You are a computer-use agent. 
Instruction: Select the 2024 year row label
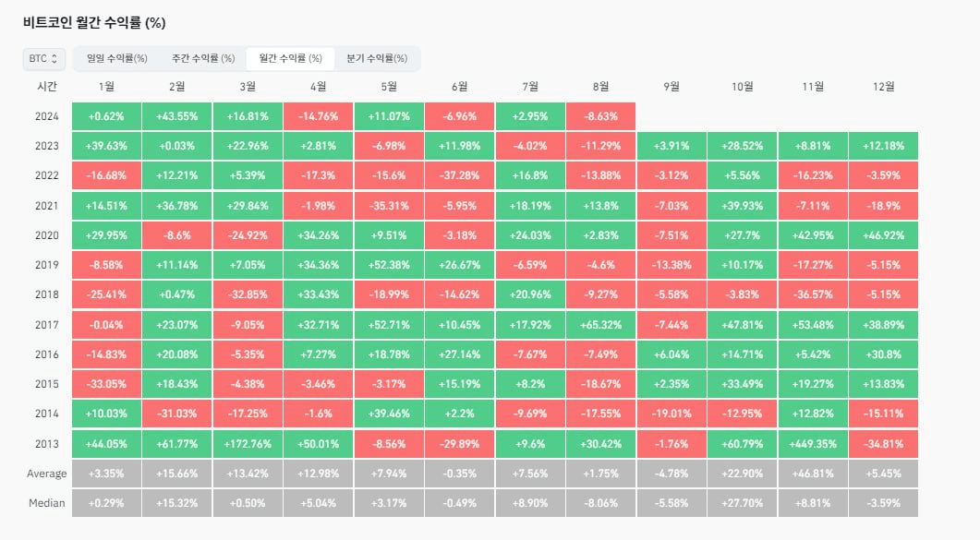[46, 116]
